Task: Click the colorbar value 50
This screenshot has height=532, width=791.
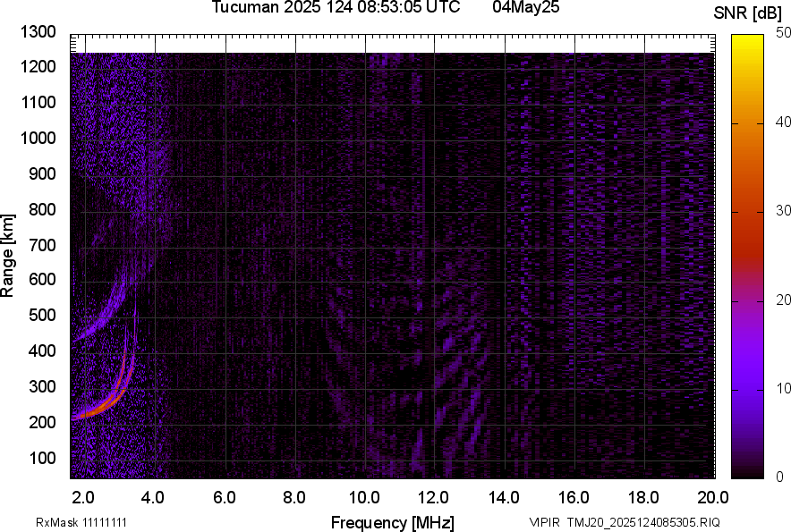Action: [x=783, y=33]
